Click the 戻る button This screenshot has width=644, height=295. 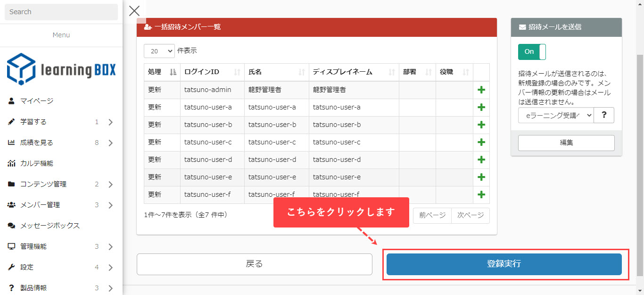(x=254, y=264)
